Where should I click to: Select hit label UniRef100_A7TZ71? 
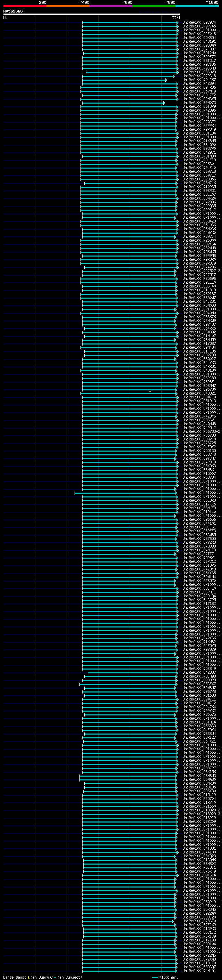pos(199,554)
